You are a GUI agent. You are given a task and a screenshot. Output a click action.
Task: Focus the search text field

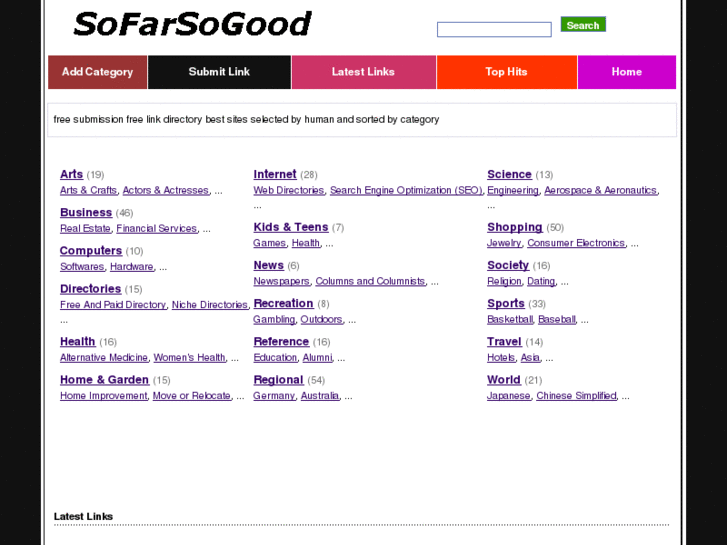(494, 29)
